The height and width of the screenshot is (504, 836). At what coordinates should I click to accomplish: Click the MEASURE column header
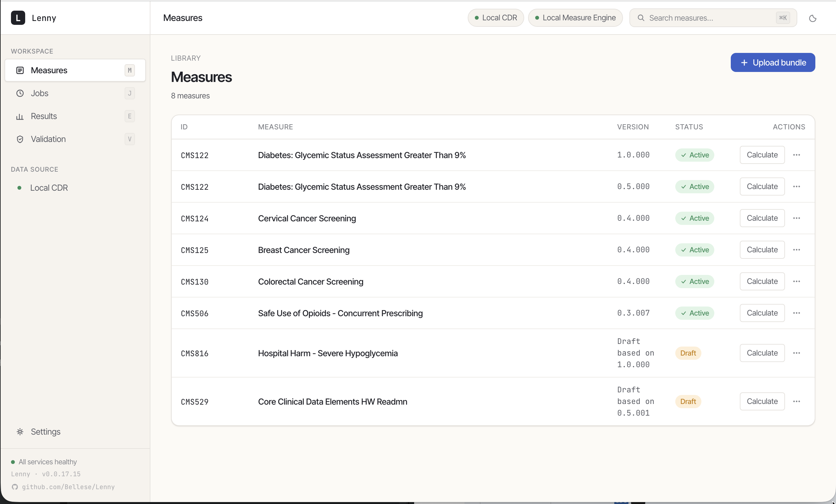tap(276, 127)
